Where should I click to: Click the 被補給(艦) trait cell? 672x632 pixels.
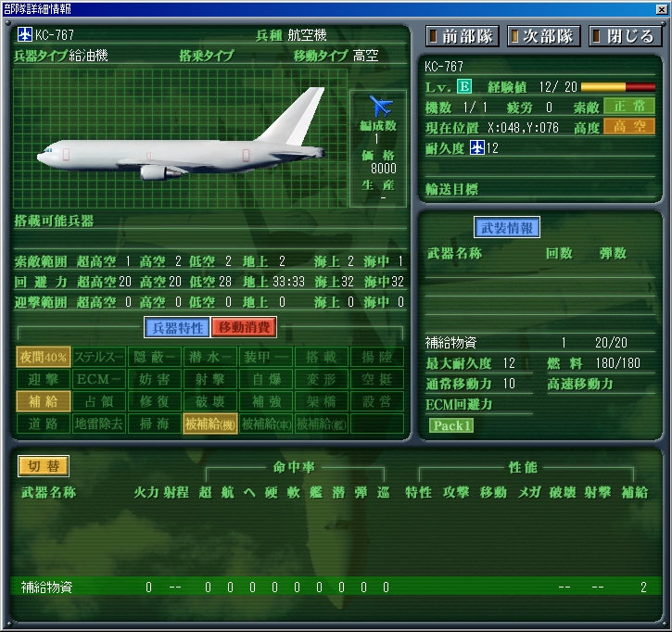click(x=322, y=423)
